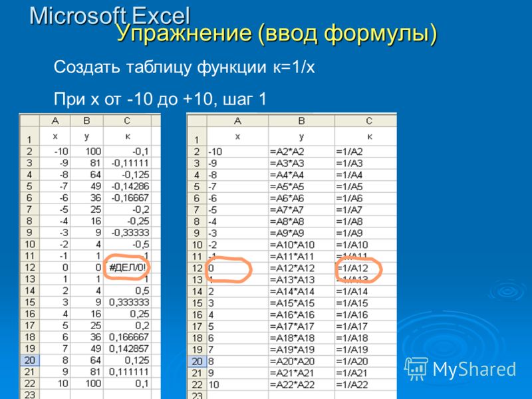Click formula cell =A5*A5
The width and height of the screenshot is (532, 399).
click(x=302, y=187)
